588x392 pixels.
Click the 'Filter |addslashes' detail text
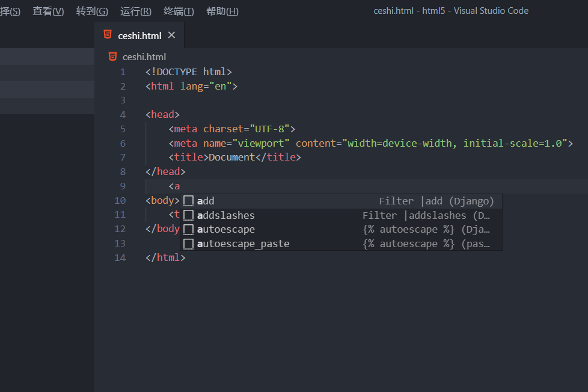426,215
